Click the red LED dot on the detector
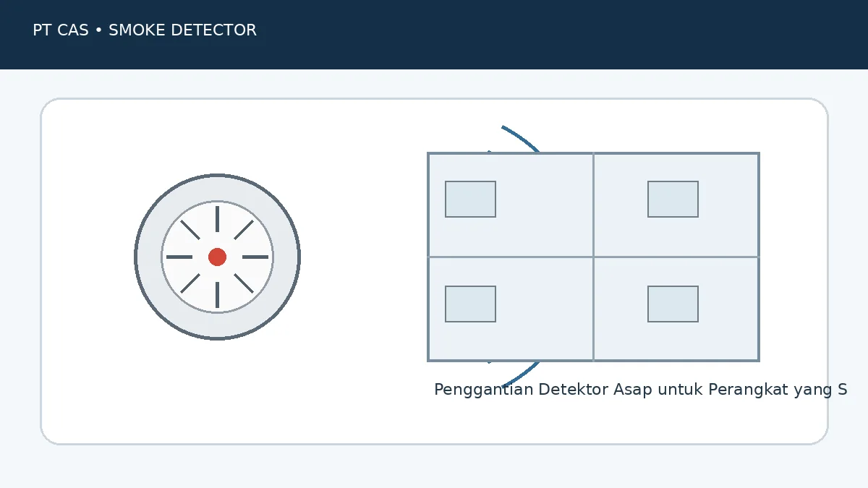 pos(217,257)
